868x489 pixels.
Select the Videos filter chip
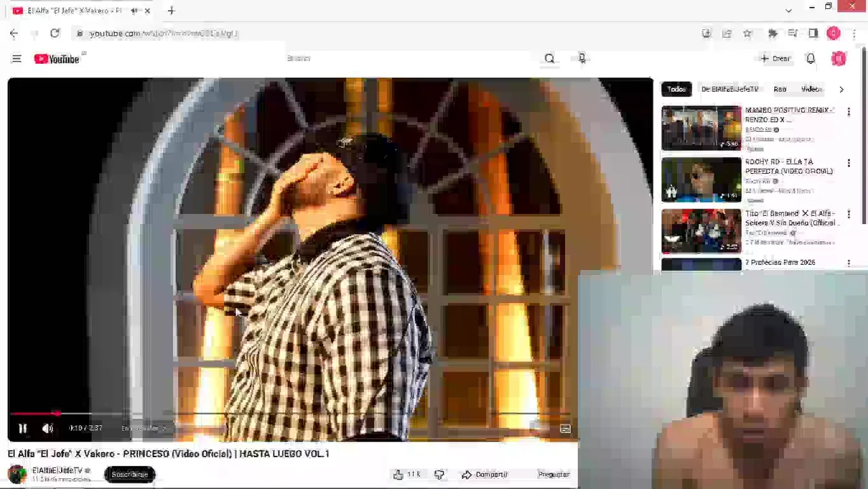pos(811,89)
